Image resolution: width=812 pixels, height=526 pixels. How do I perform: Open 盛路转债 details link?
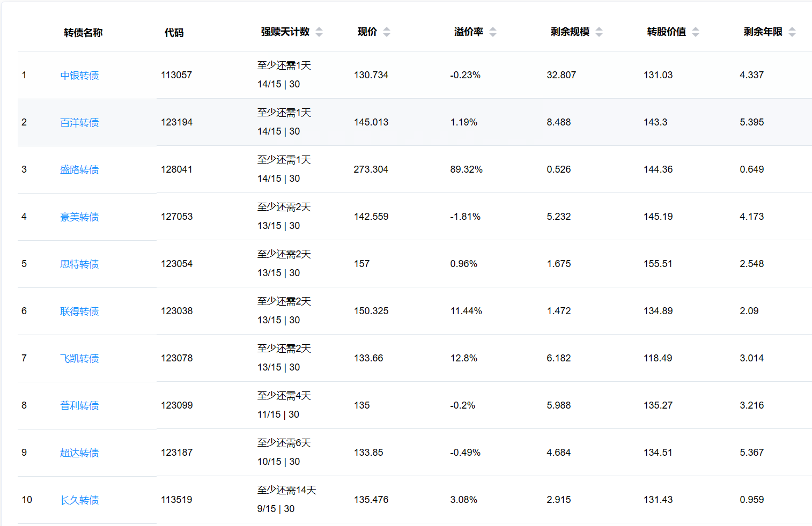79,170
